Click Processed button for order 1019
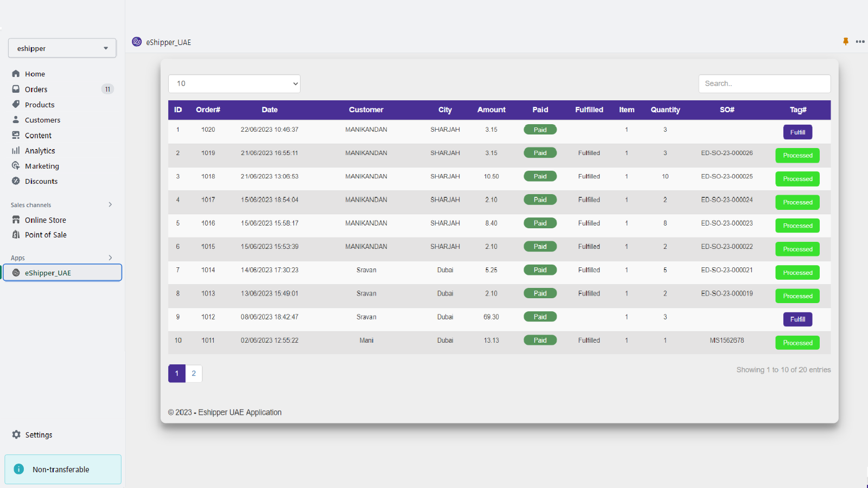868x488 pixels. coord(797,156)
